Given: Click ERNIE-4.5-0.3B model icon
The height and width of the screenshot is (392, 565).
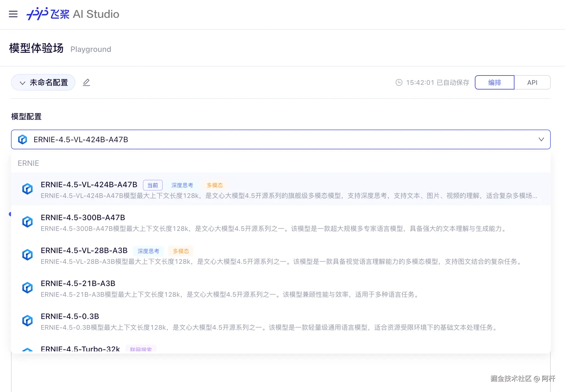Looking at the screenshot, I should point(27,321).
